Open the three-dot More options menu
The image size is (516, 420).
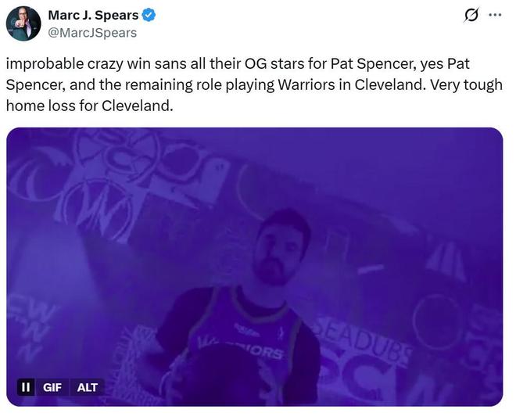click(495, 15)
